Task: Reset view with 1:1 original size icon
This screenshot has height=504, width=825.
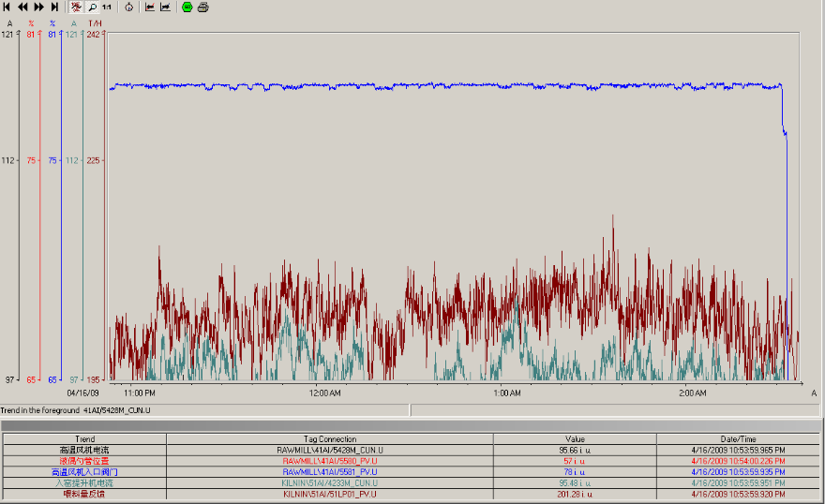Action: (106, 7)
